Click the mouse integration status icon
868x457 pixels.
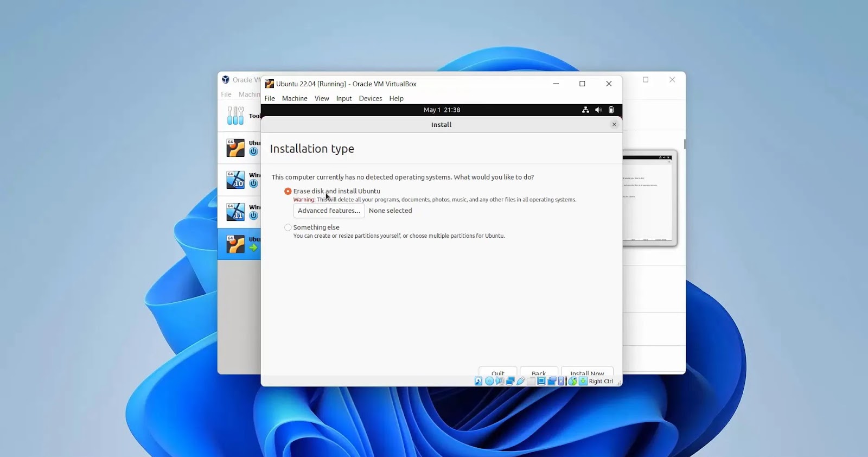(573, 381)
